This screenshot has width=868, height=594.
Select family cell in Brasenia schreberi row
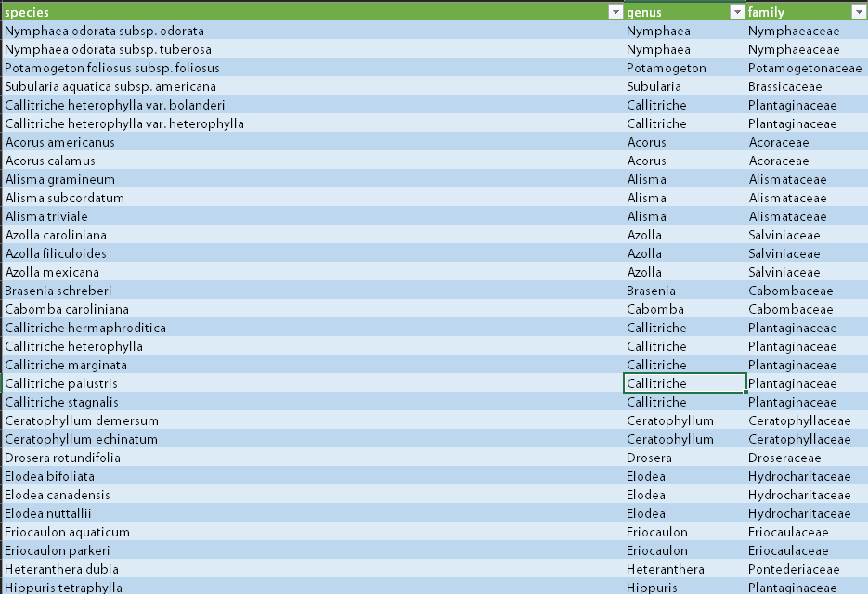click(807, 291)
